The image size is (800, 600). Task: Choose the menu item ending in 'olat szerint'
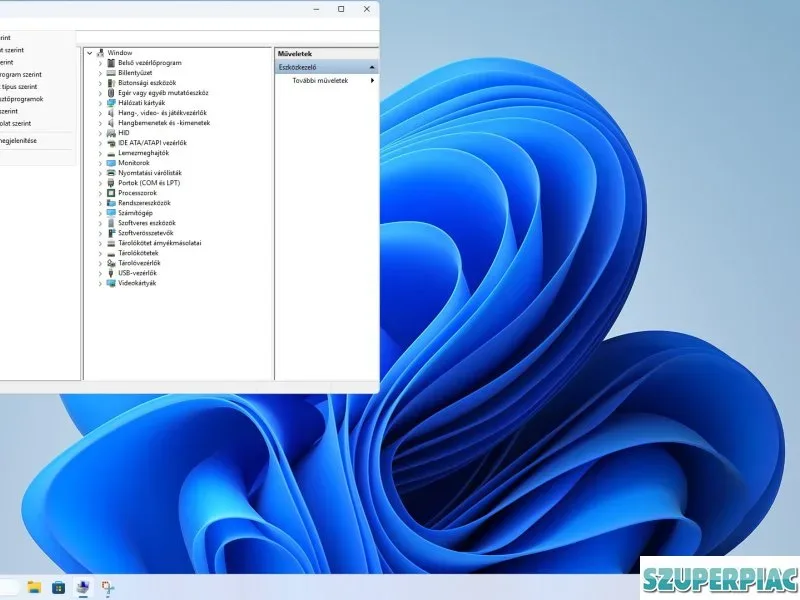coord(16,123)
